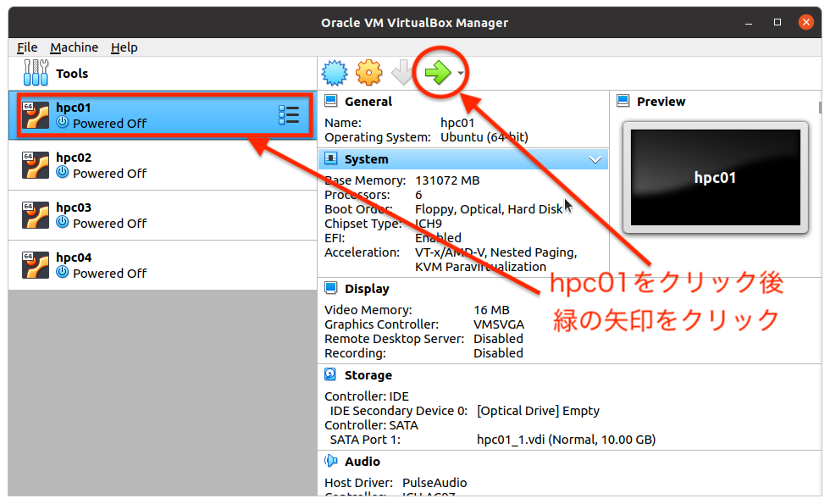Click Video Memory value 16 MB
This screenshot has height=504, width=830.
(491, 310)
